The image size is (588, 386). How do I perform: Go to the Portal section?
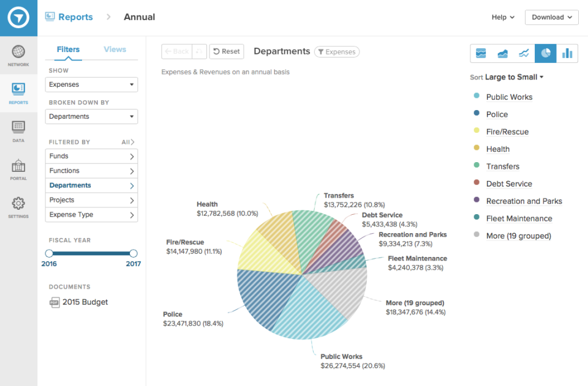tap(18, 169)
